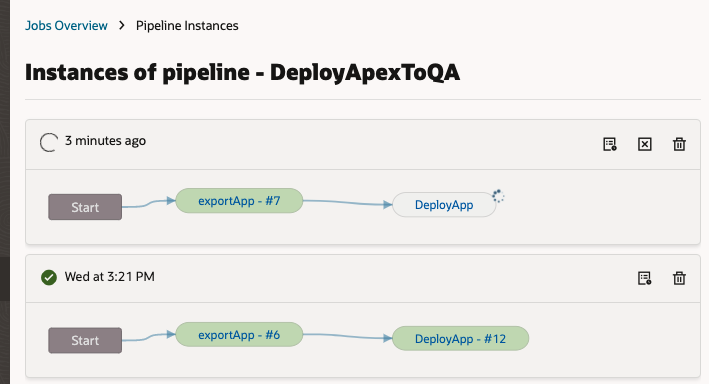Screen dimensions: 709x384
Task: Delete the Wed at 3:21 PM instance
Action: point(679,278)
